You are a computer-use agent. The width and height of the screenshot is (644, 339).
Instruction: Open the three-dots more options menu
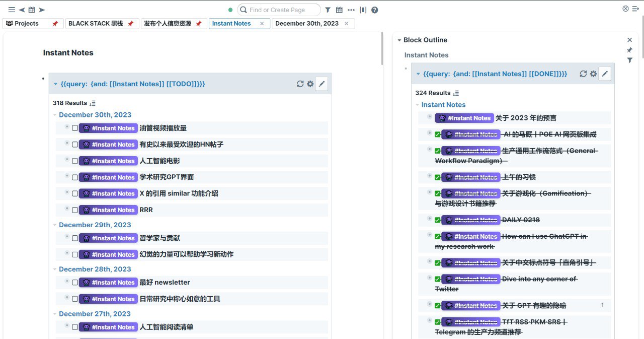pyautogui.click(x=351, y=10)
